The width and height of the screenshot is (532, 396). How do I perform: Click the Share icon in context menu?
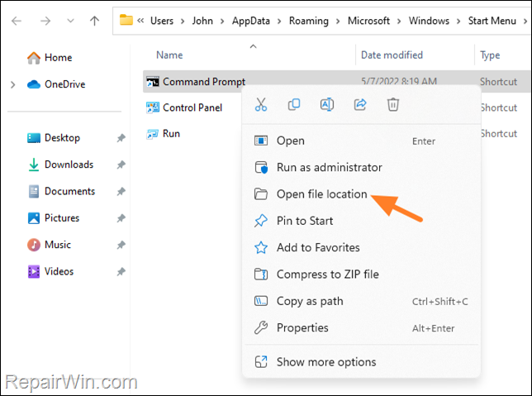(360, 105)
